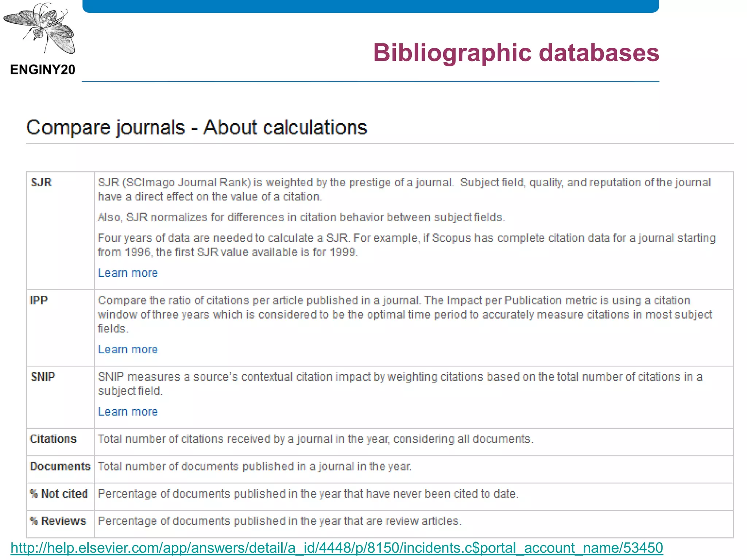
Task: Open the help.elsevier.com URL at bottom
Action: pyautogui.click(x=336, y=548)
